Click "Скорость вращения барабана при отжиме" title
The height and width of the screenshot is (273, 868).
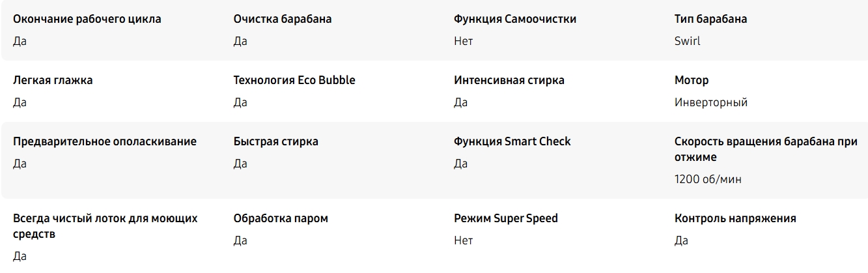pos(766,149)
